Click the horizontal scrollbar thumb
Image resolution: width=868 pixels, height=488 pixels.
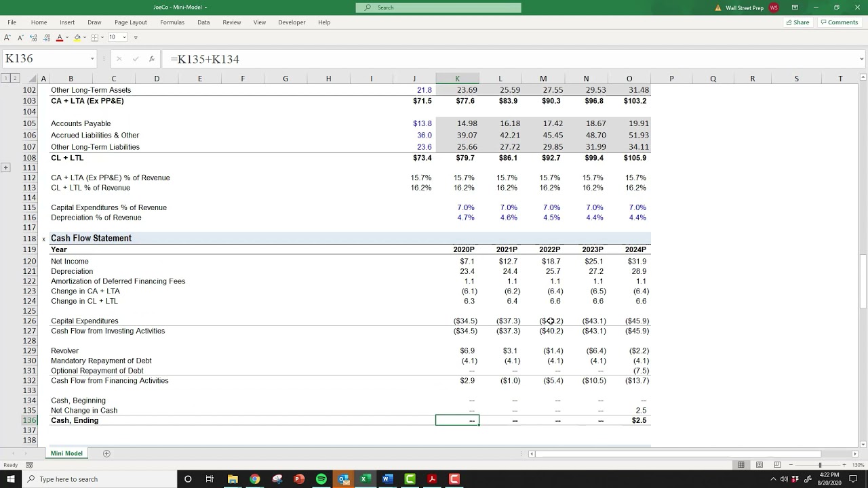[x=678, y=453]
